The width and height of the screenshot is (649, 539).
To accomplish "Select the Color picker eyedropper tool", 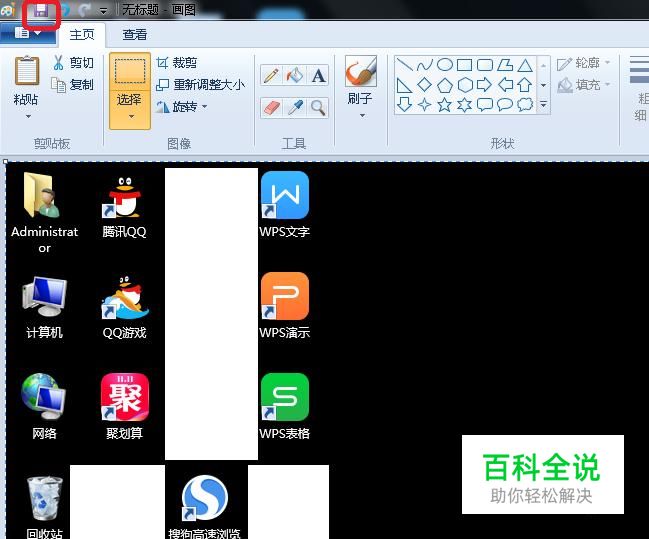I will [295, 108].
